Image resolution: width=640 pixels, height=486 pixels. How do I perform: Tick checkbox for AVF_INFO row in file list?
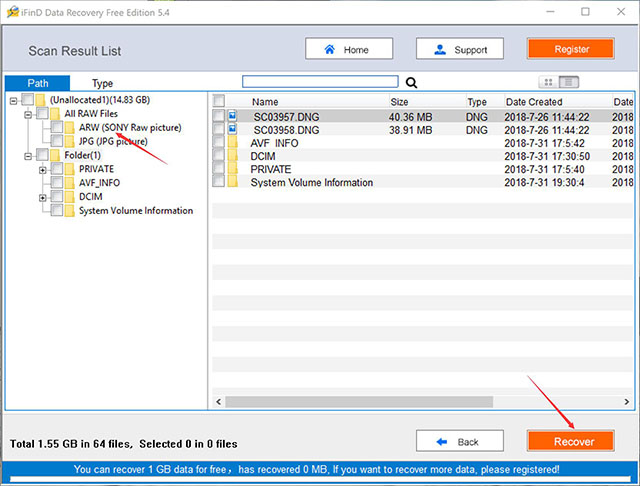tap(219, 142)
